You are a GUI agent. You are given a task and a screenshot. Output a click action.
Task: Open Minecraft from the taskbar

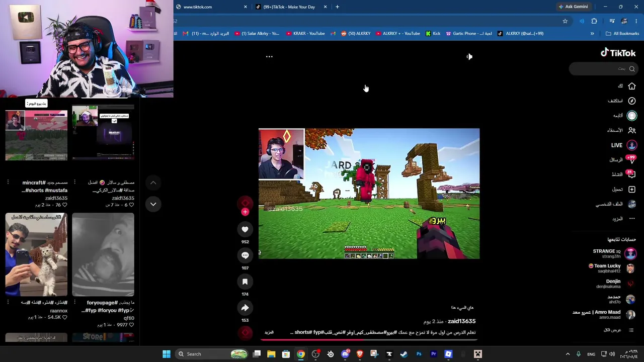(477, 354)
